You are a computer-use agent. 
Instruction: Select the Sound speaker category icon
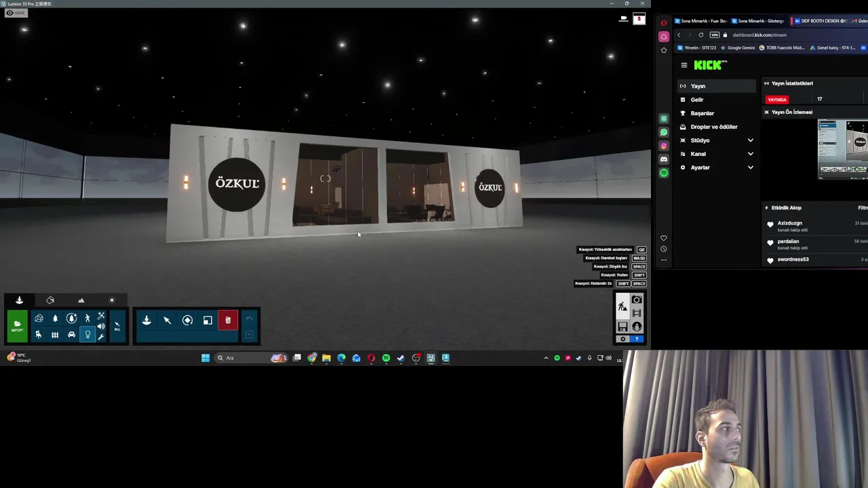pos(101,326)
